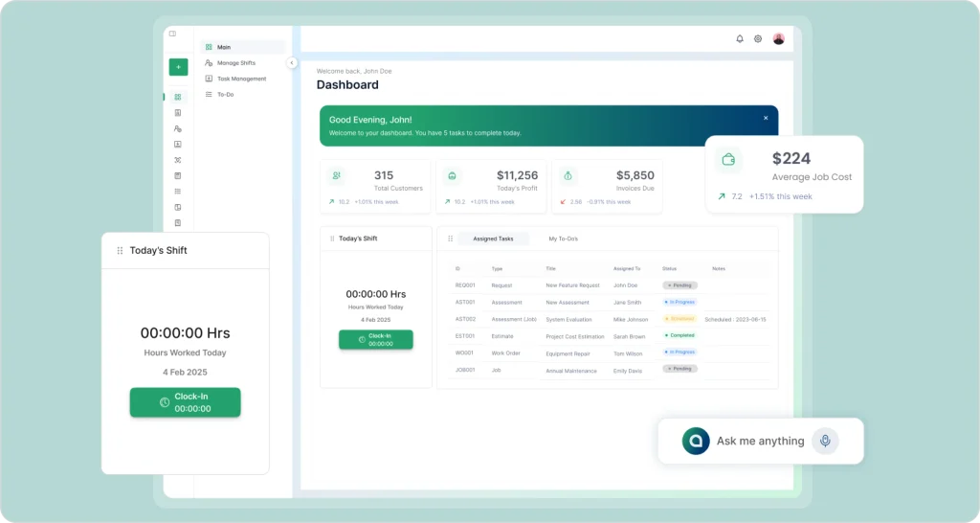Click the wallet icon on Average Job Cost card
The image size is (980, 523).
pos(728,160)
